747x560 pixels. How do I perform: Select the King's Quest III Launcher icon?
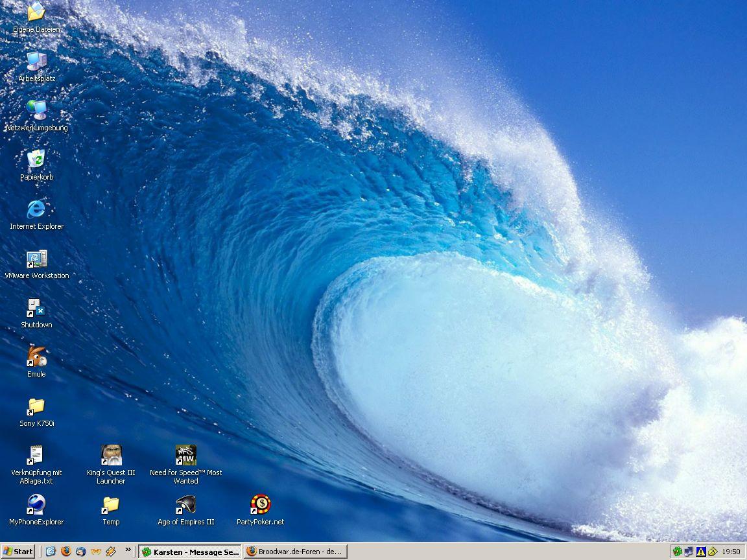coord(111,456)
